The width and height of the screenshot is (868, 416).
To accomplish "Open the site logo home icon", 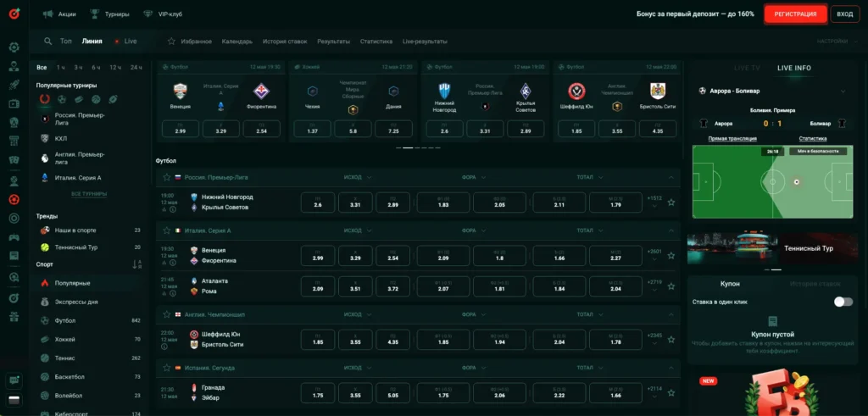I will coord(14,14).
